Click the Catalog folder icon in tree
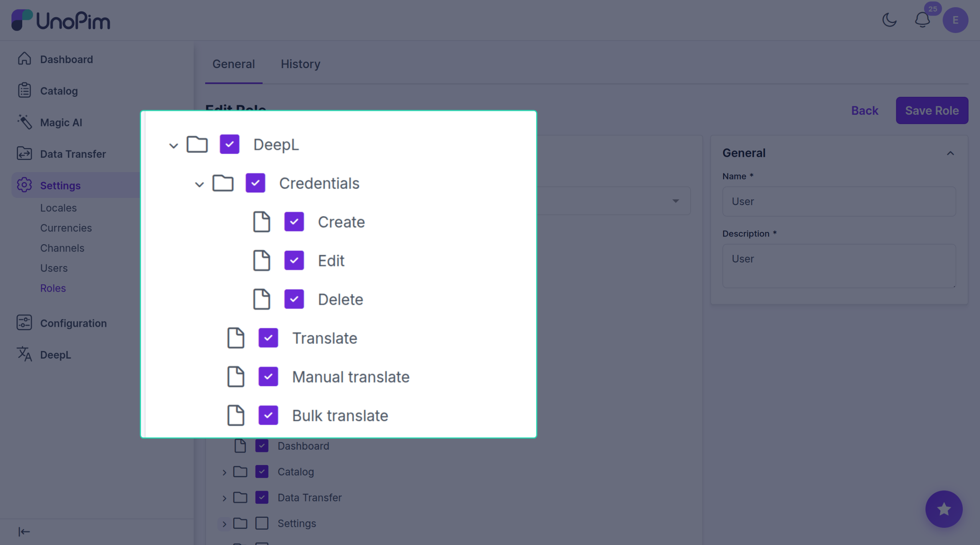This screenshot has height=545, width=980. click(x=240, y=472)
